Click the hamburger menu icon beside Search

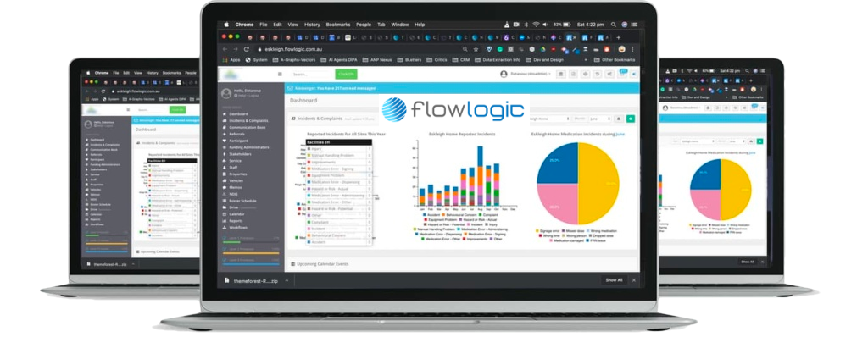[x=280, y=74]
